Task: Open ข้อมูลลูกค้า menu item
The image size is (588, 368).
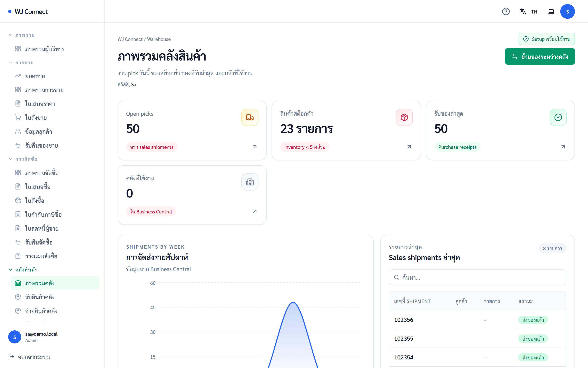Action: pyautogui.click(x=55, y=131)
